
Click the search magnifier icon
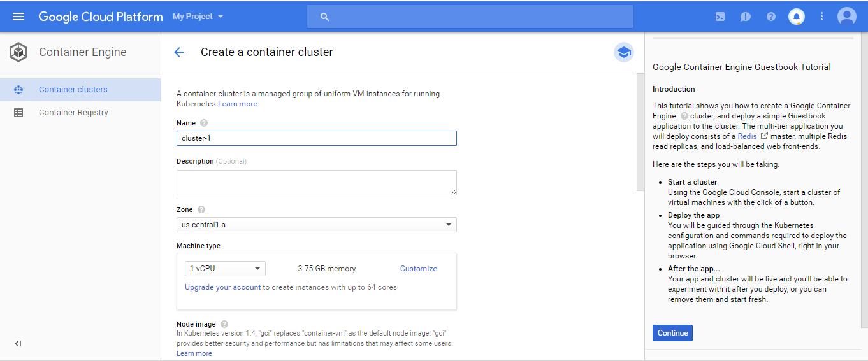pos(324,17)
